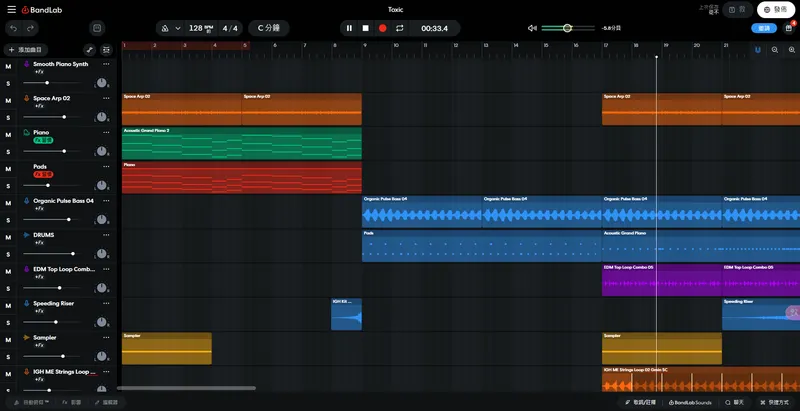Open the C key signature selector

tap(268, 28)
